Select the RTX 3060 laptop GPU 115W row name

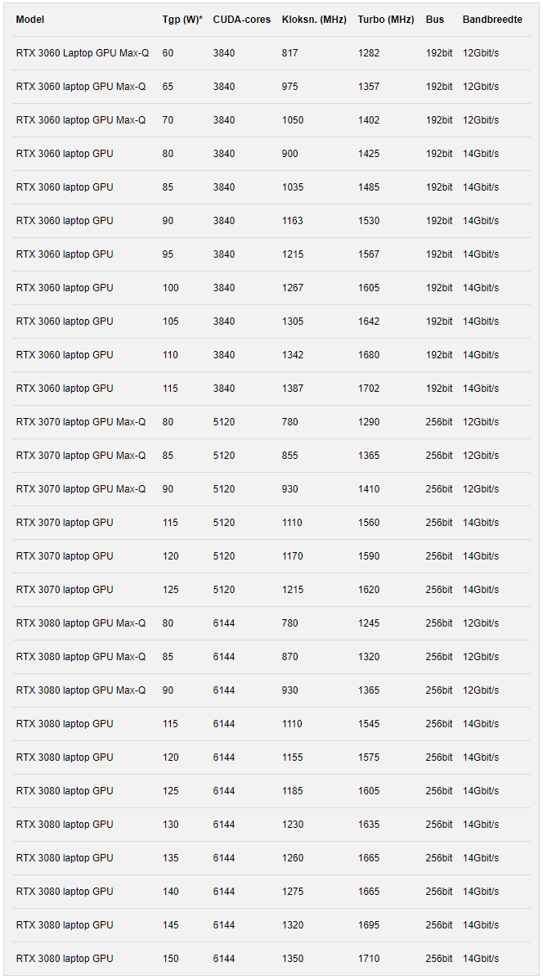65,388
